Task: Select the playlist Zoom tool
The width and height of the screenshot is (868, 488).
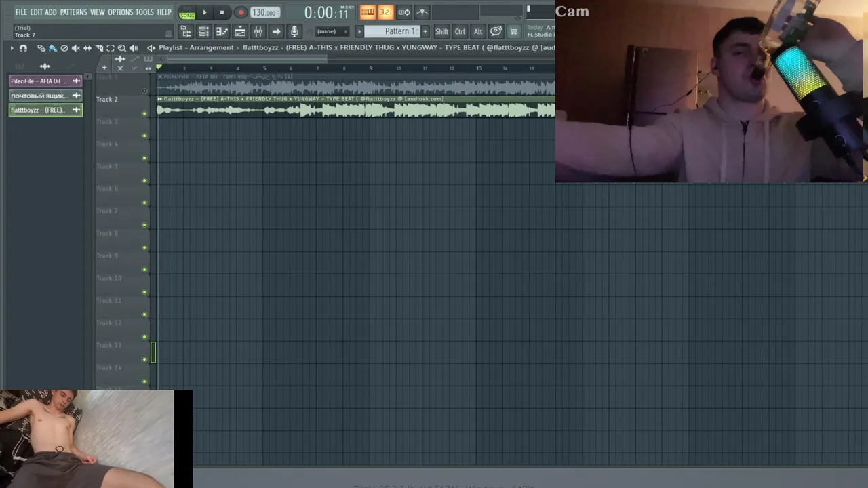Action: pos(122,48)
